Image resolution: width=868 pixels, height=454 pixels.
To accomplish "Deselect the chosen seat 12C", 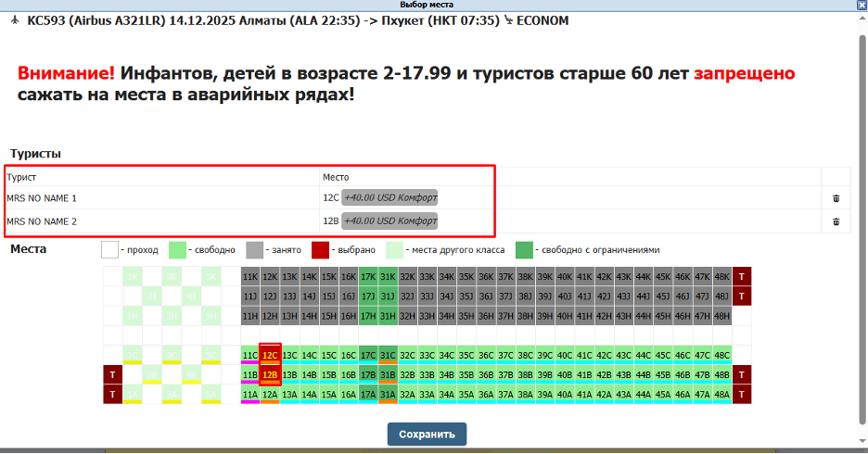I will (x=270, y=355).
